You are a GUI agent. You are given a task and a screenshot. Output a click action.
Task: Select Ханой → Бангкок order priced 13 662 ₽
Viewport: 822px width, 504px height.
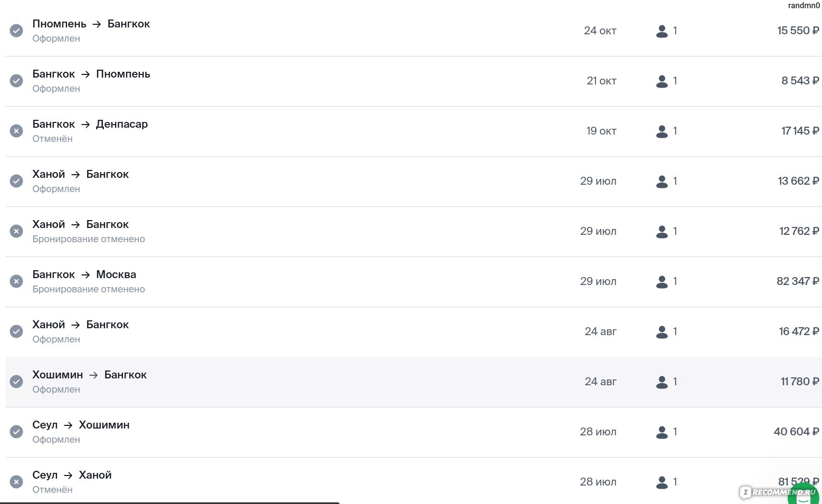click(413, 182)
